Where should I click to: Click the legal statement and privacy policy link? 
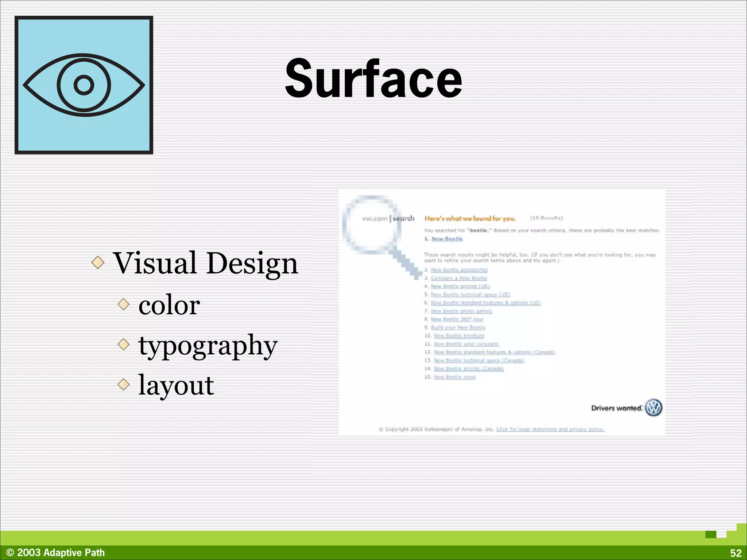(550, 429)
